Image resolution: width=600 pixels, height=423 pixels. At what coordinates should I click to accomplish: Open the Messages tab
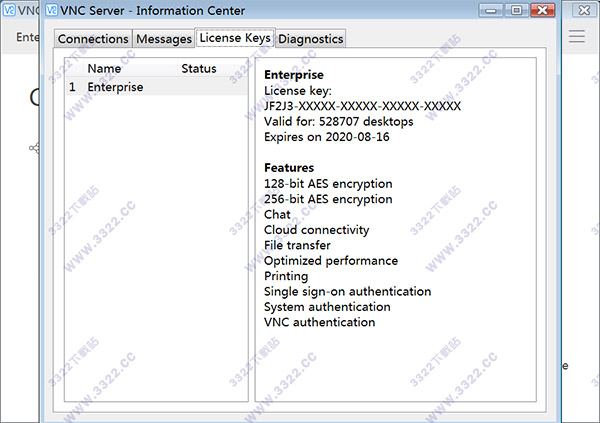(x=163, y=39)
